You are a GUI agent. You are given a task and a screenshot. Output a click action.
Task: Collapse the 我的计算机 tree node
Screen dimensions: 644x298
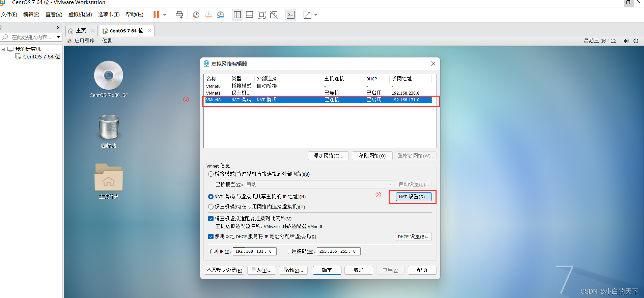coord(3,49)
